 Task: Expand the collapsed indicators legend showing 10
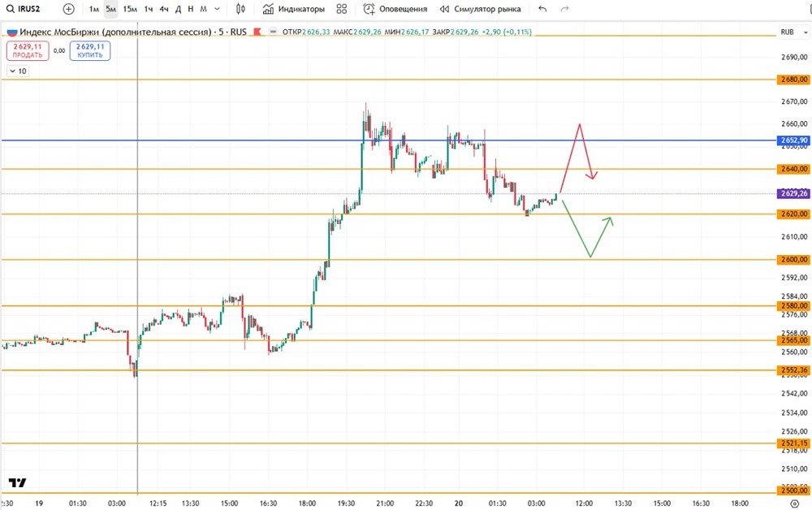click(x=18, y=71)
